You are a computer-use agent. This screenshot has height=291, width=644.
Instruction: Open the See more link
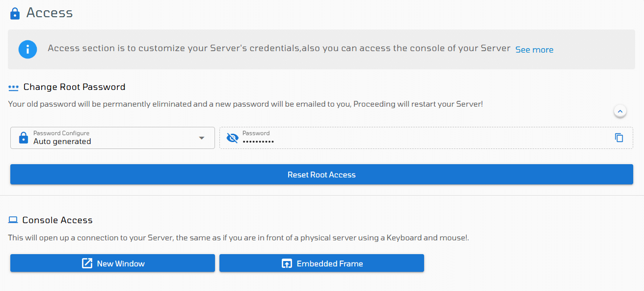point(534,50)
